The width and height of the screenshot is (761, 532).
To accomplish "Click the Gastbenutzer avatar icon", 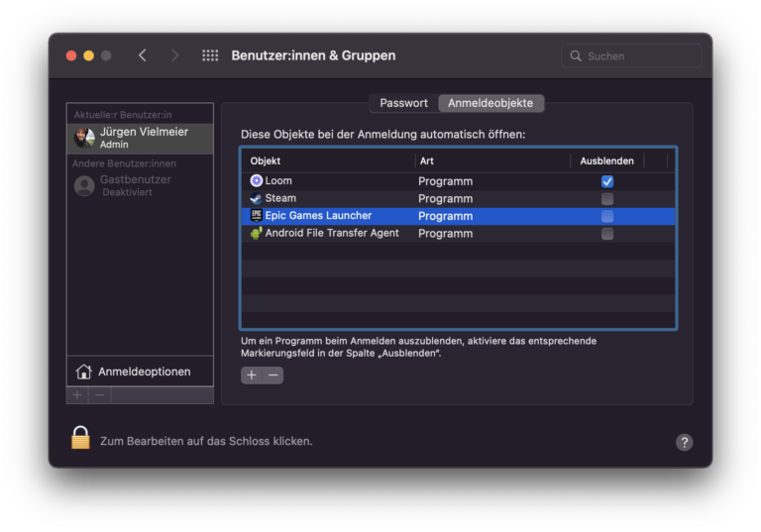I will tap(84, 185).
